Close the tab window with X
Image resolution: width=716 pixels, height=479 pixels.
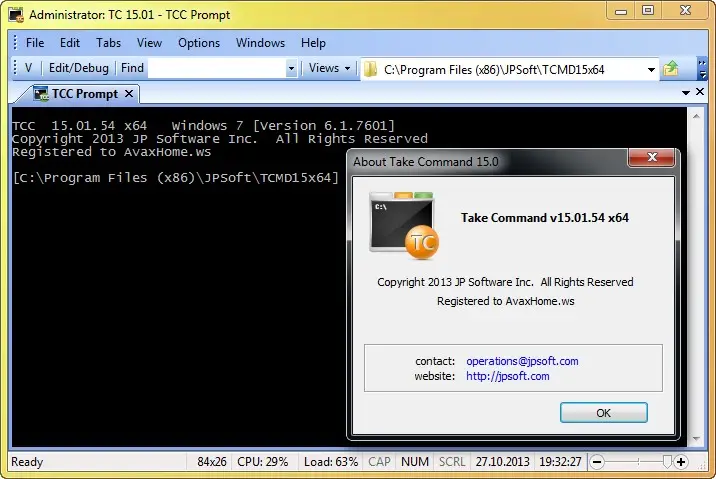[700, 92]
